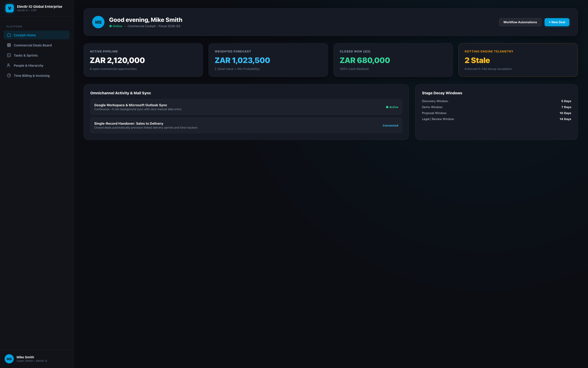Click Workflow Automations button

click(520, 22)
